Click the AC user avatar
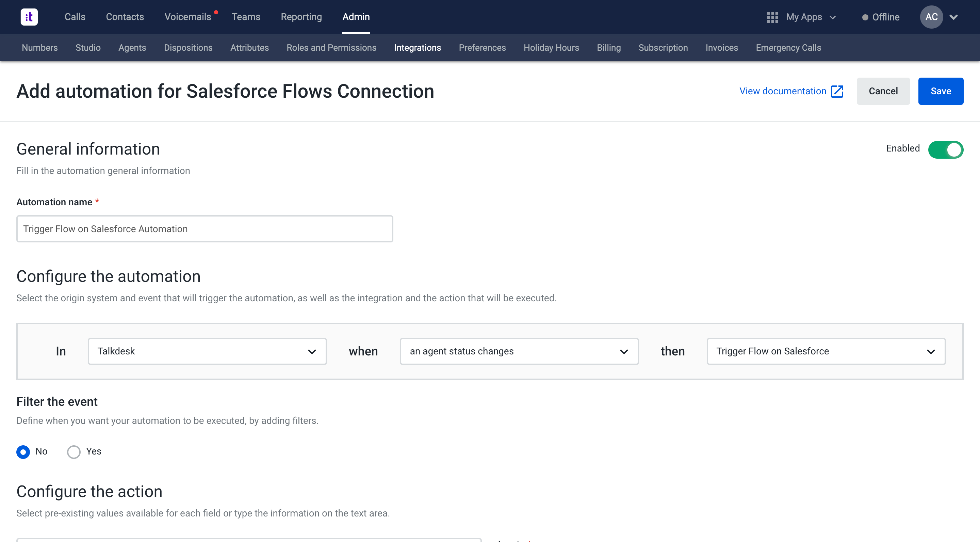This screenshot has width=980, height=542. tap(931, 17)
